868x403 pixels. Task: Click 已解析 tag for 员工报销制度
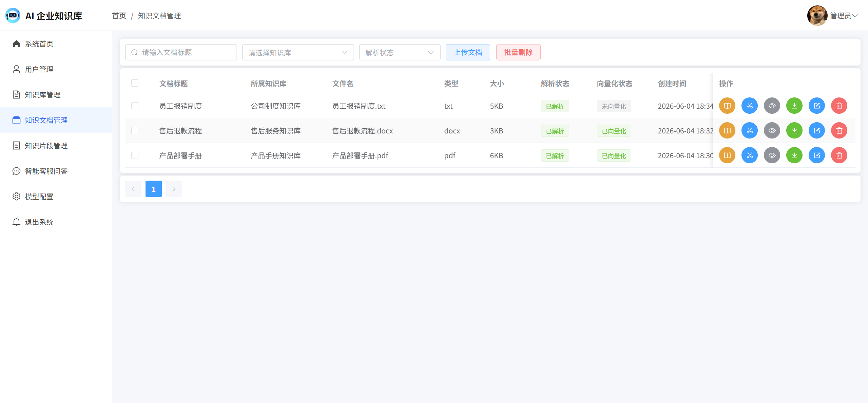point(555,106)
